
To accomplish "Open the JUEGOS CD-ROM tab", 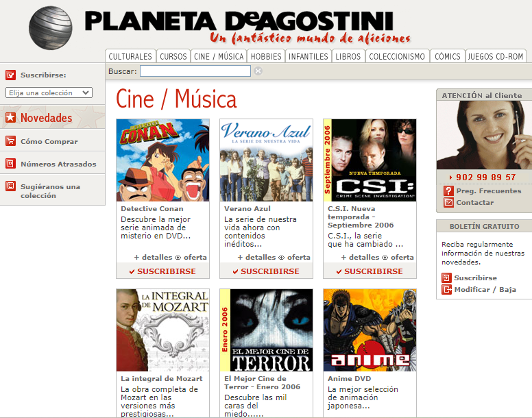I will tap(496, 56).
